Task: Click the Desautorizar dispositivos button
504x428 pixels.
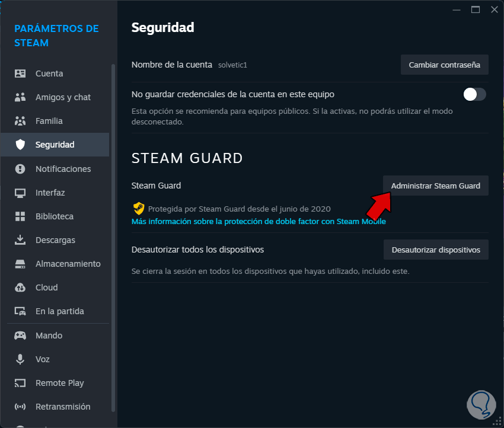Action: pyautogui.click(x=436, y=250)
